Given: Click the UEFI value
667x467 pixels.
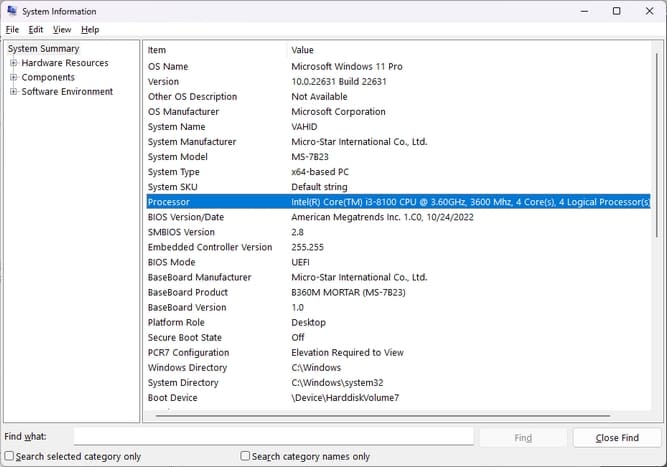Looking at the screenshot, I should click(x=300, y=262).
